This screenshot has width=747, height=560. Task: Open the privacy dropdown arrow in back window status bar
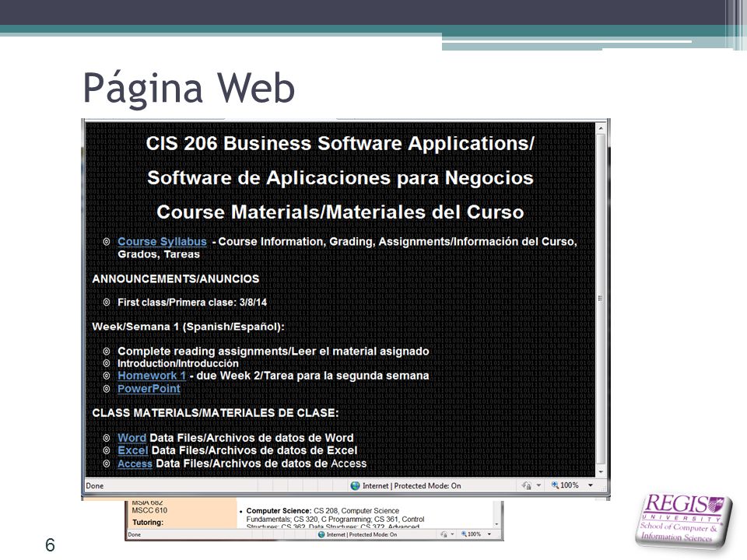(x=452, y=535)
